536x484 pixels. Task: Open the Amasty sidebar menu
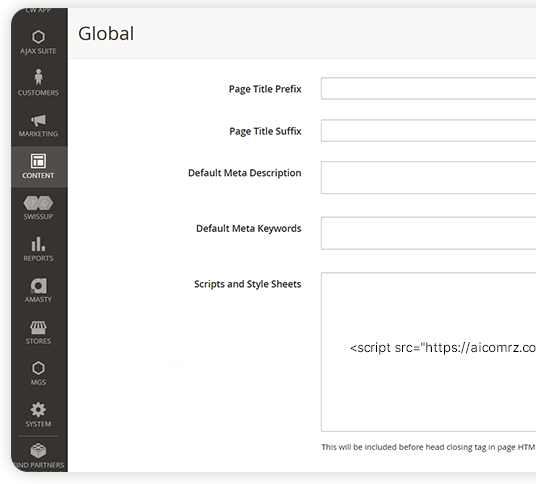click(39, 291)
